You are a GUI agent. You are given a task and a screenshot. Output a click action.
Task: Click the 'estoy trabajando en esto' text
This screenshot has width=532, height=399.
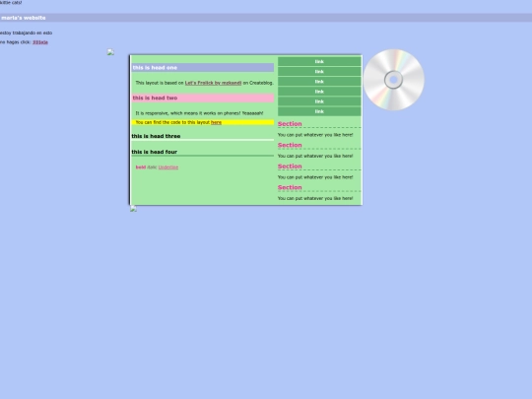pos(26,33)
